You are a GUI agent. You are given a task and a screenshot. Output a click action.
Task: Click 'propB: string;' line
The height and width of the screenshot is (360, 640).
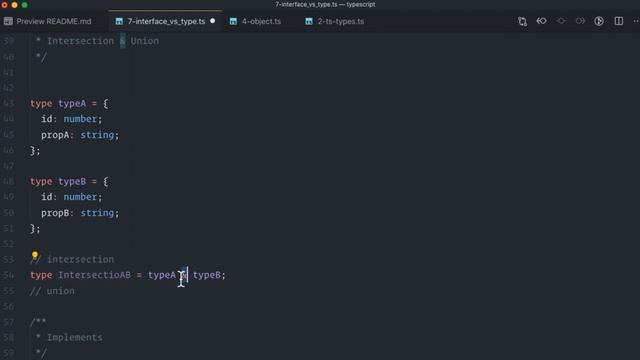point(80,213)
